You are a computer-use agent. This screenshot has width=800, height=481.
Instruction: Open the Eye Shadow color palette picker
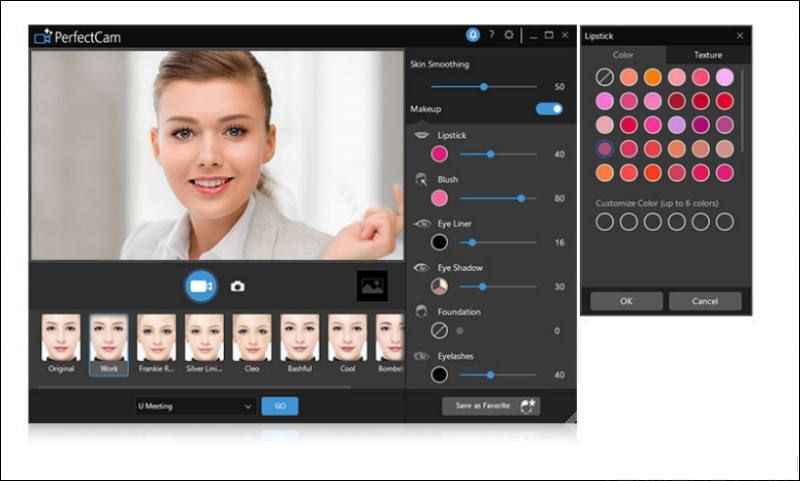click(439, 286)
